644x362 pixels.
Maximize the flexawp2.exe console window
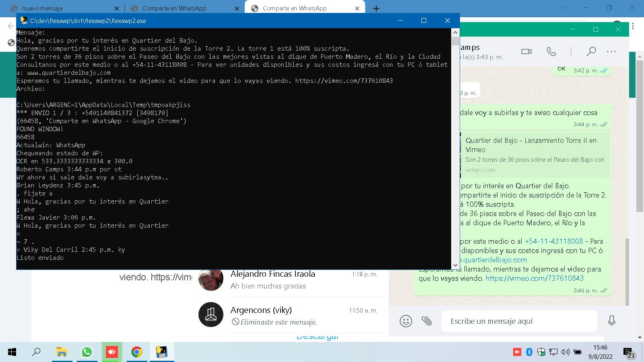[x=424, y=21]
